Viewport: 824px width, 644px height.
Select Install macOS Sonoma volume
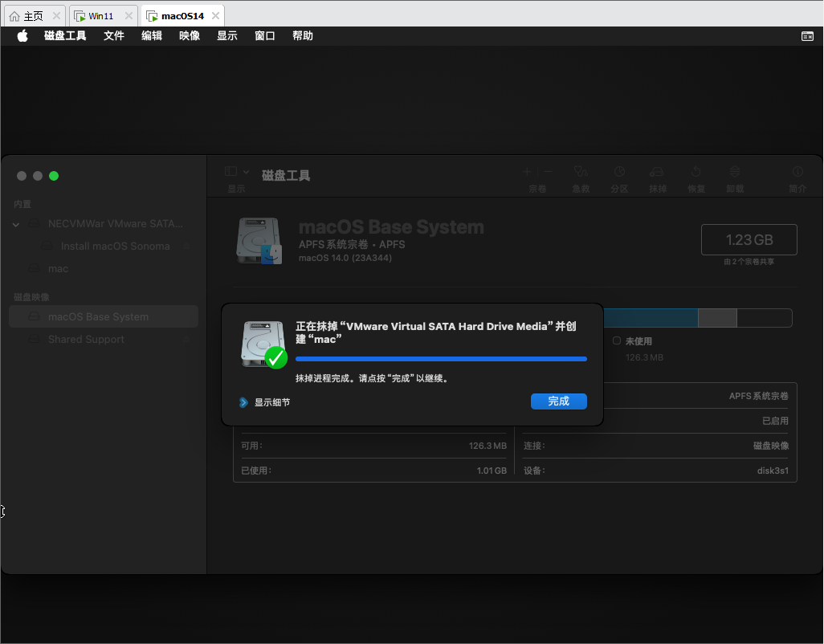pos(104,247)
